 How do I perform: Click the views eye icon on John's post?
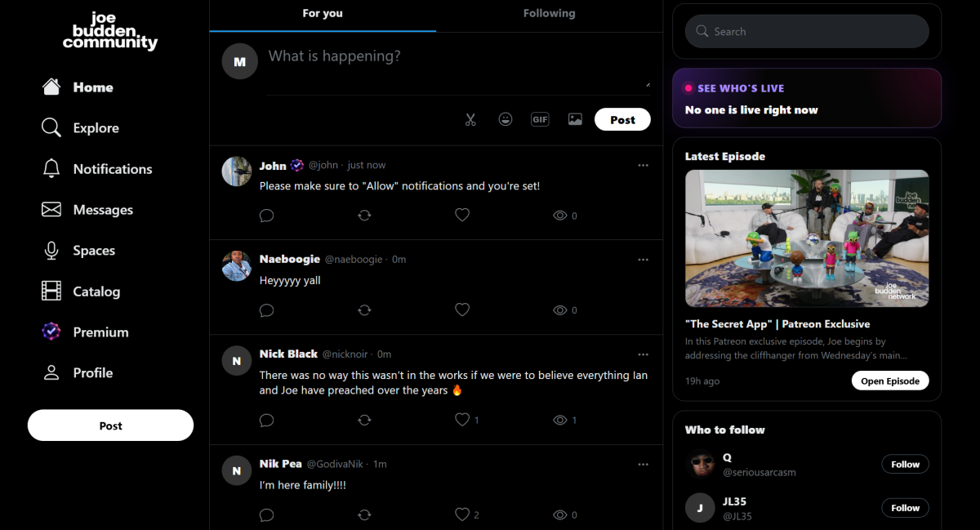pos(560,216)
